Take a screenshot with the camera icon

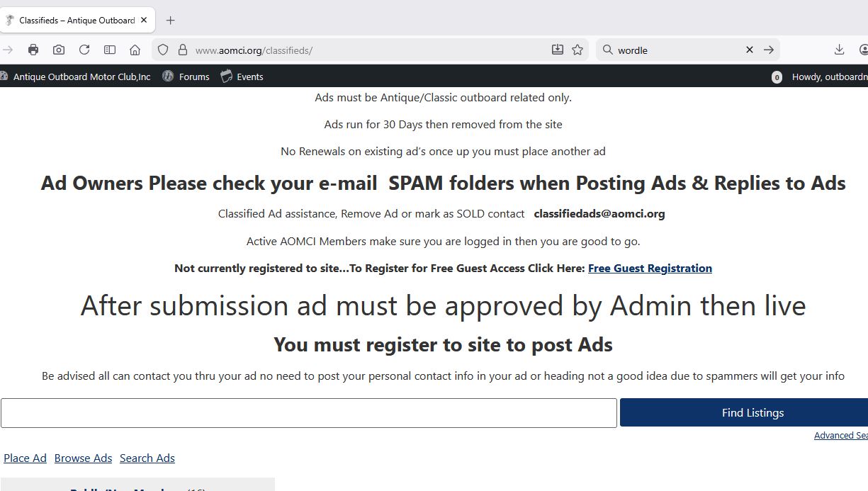[59, 50]
